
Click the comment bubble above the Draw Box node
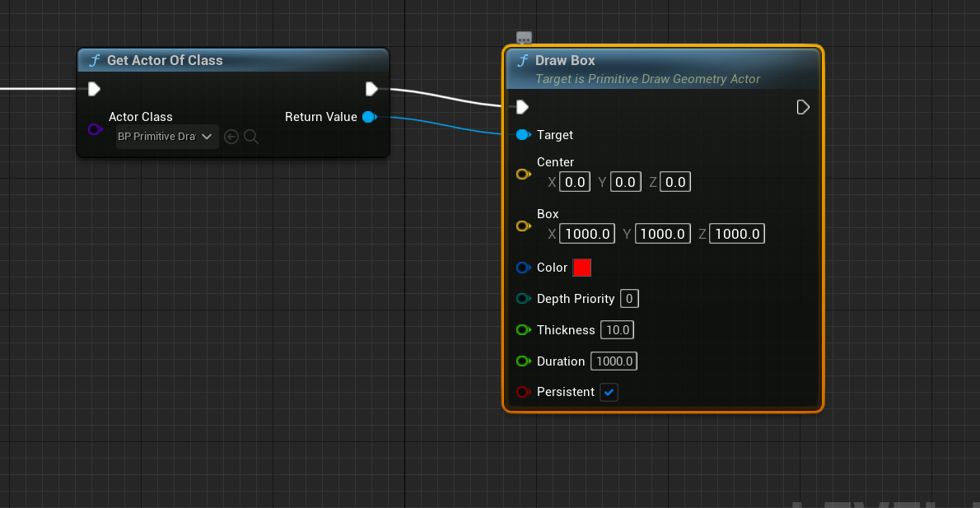pyautogui.click(x=523, y=36)
